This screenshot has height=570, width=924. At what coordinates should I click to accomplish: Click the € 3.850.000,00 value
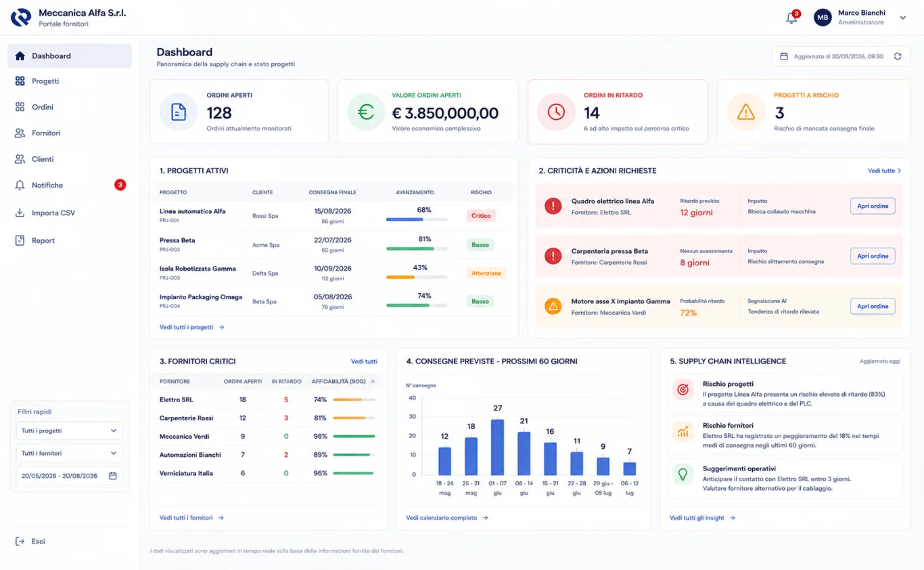[445, 113]
